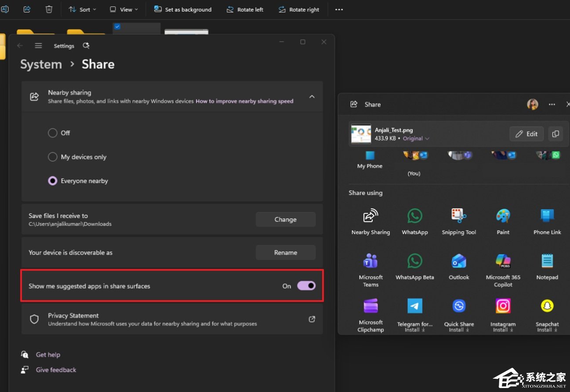
Task: Share using Paint
Action: point(503,222)
